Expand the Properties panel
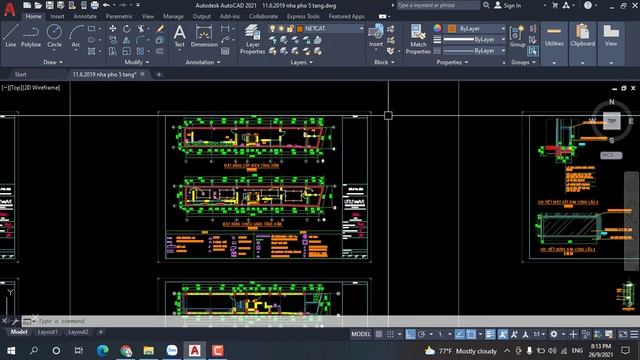640x360 pixels. pyautogui.click(x=452, y=62)
